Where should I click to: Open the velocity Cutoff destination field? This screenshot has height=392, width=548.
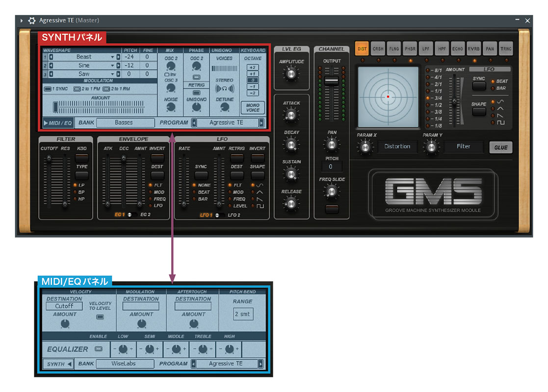click(x=64, y=306)
